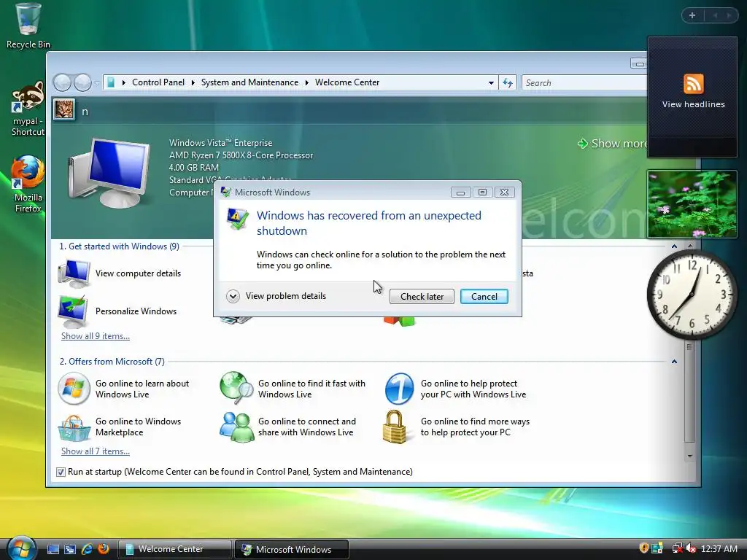Click Cancel in the shutdown dialog
The image size is (747, 560).
484,296
